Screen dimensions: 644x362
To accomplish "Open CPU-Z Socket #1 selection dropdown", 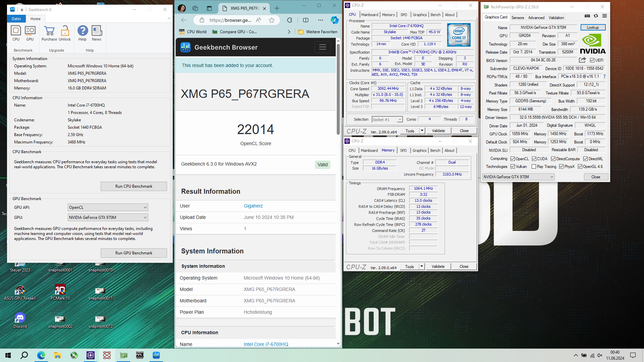I will point(387,120).
